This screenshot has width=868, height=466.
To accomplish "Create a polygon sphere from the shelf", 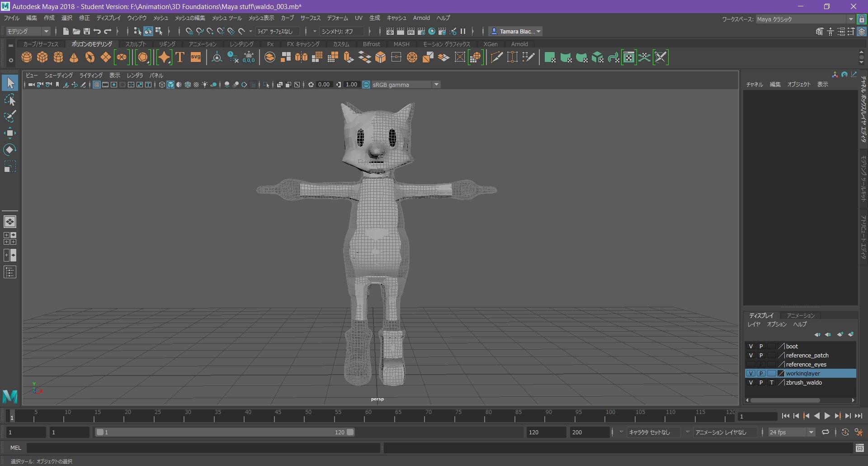I will [x=27, y=57].
